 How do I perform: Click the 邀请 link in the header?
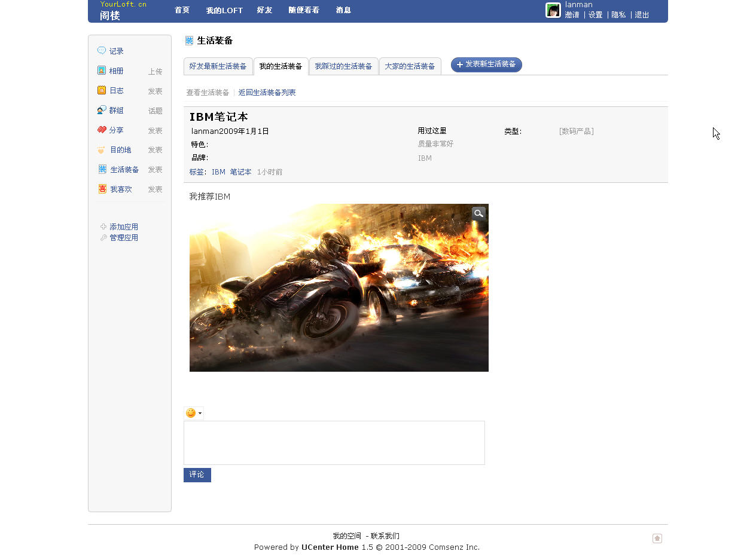click(x=572, y=15)
